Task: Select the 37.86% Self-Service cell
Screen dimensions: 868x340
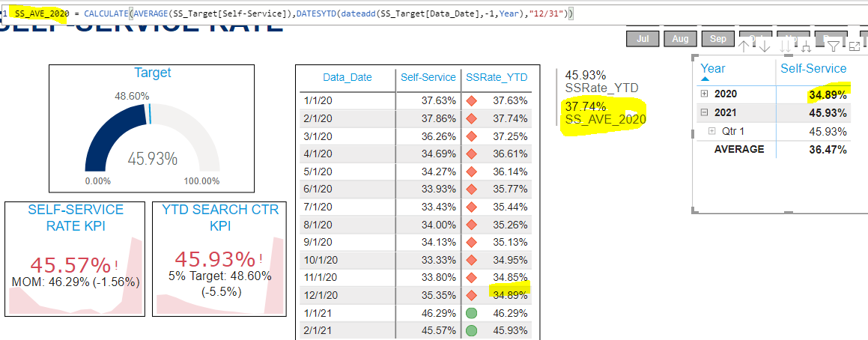Action: [439, 118]
